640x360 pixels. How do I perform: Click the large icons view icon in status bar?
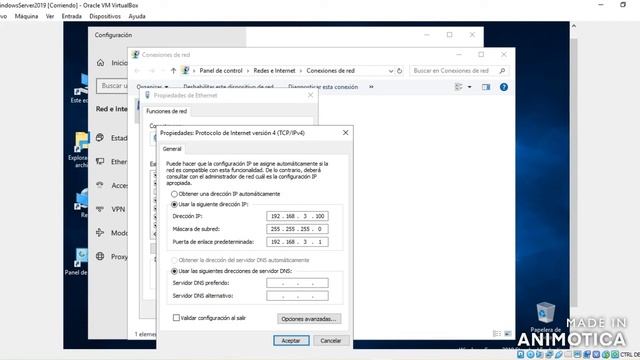click(507, 333)
